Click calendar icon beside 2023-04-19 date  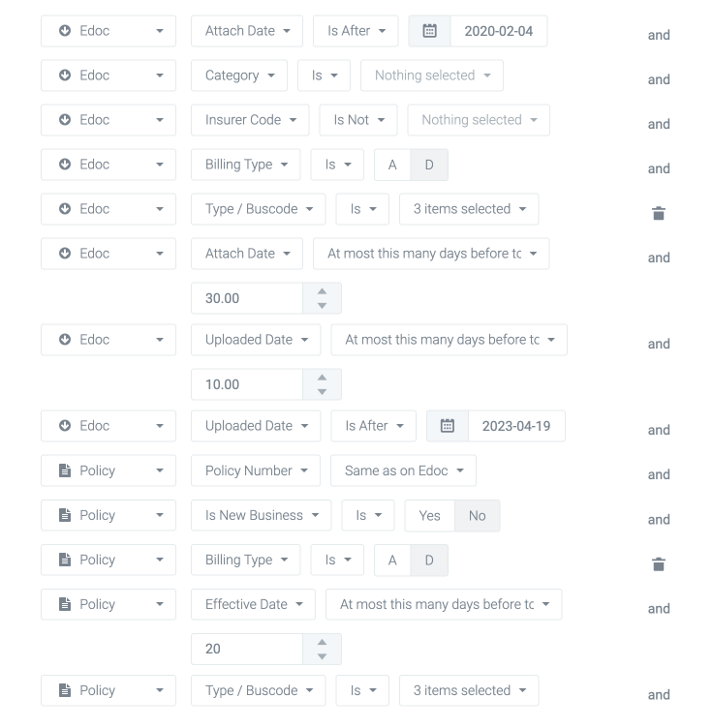[x=448, y=426]
